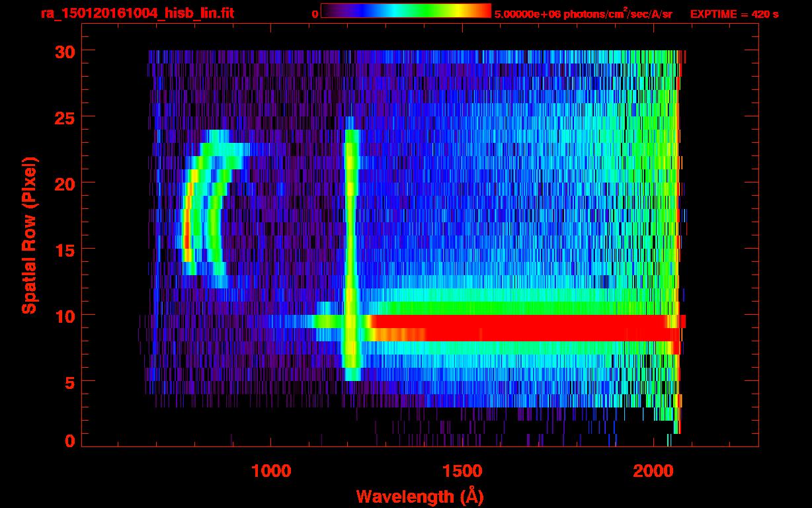Click the rainbow color scale bar
The width and height of the screenshot is (812, 508).
click(406, 11)
